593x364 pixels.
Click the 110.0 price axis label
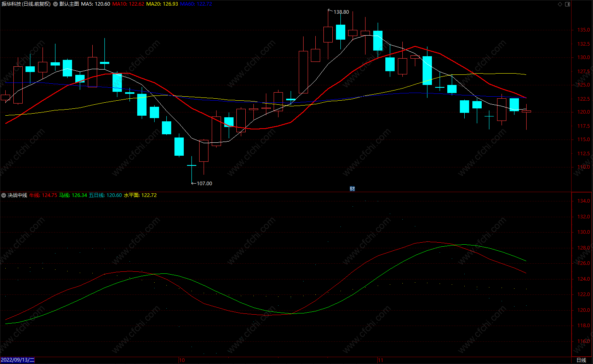[x=583, y=167]
